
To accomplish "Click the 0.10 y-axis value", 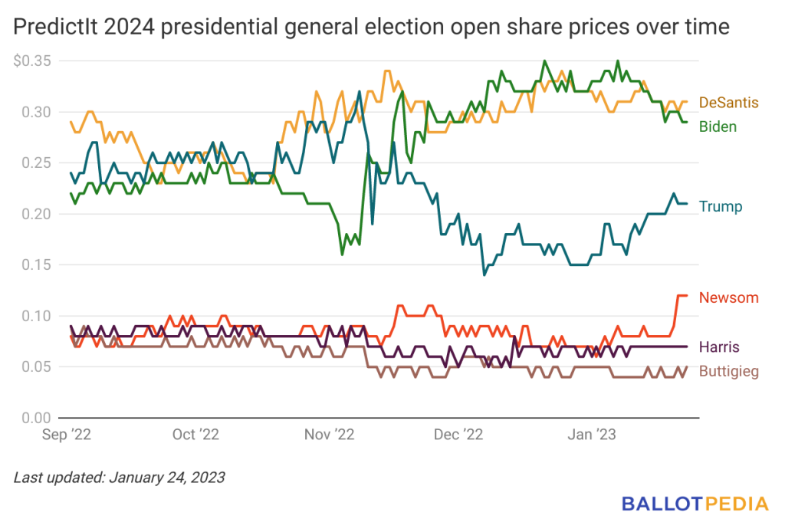I will [x=36, y=316].
